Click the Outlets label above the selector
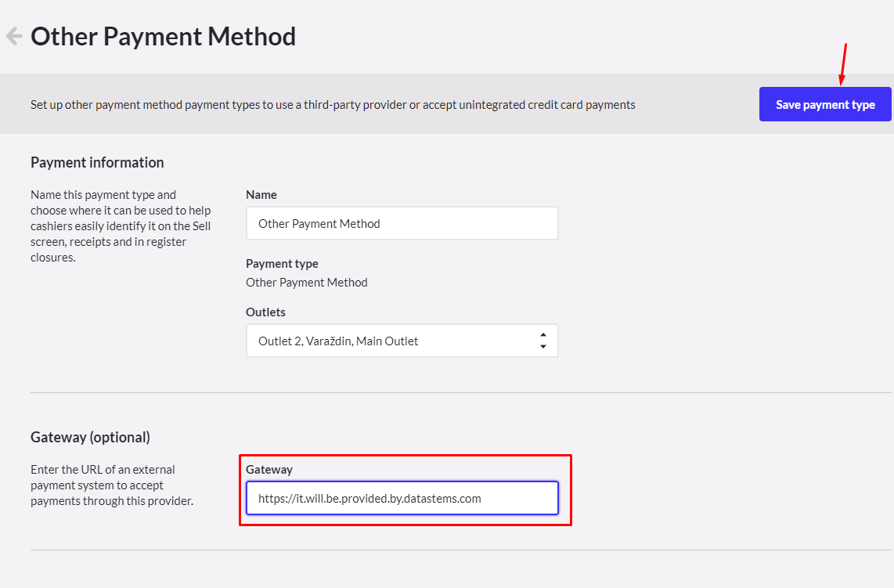Viewport: 894px width, 588px height. tap(265, 312)
